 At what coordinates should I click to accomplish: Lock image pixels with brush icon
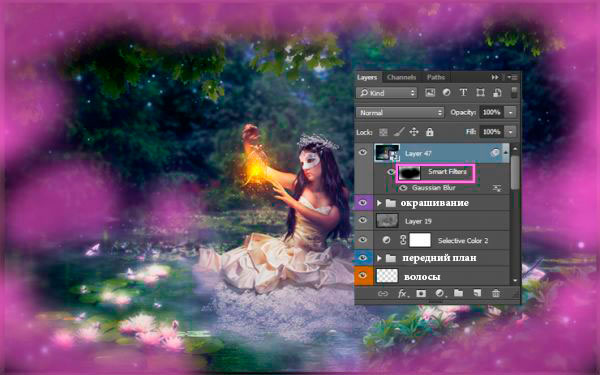[399, 132]
